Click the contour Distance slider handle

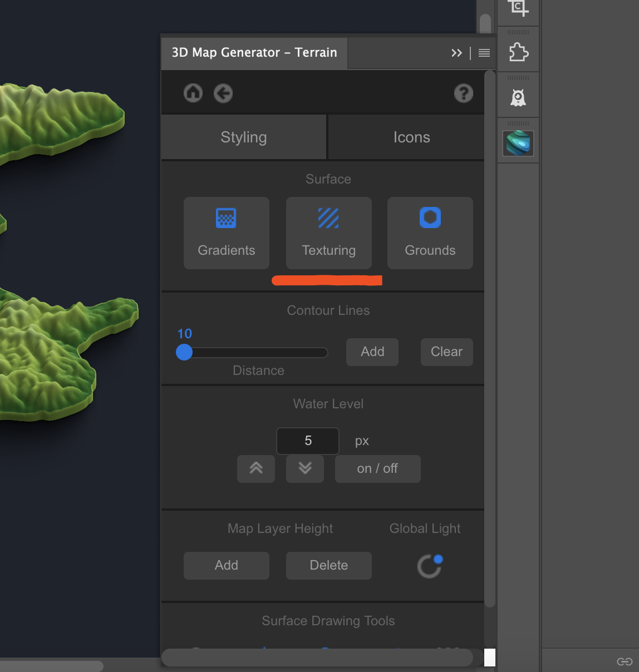tap(184, 352)
